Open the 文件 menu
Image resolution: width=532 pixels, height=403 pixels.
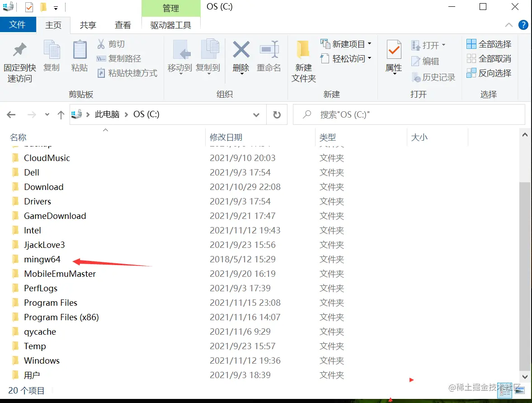[18, 25]
